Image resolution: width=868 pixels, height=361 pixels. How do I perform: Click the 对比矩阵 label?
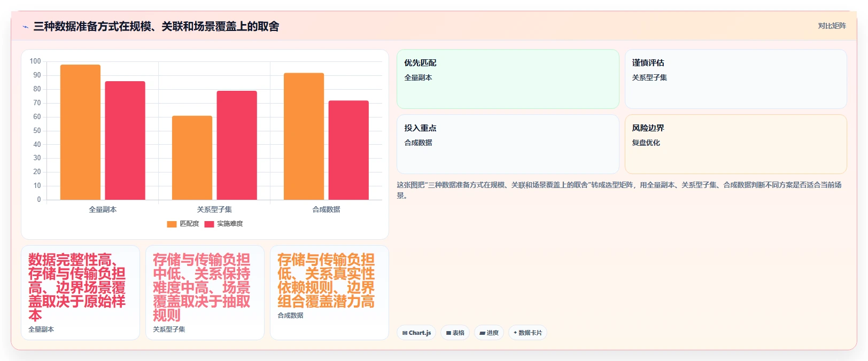tap(832, 26)
